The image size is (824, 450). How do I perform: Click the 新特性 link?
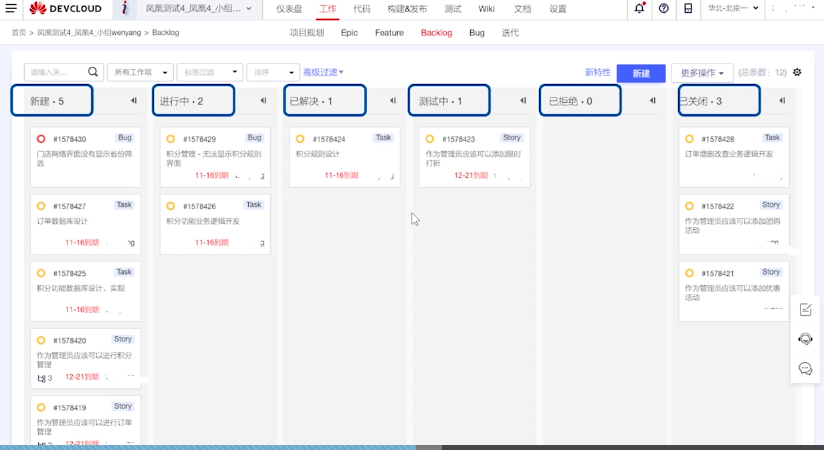coord(598,73)
